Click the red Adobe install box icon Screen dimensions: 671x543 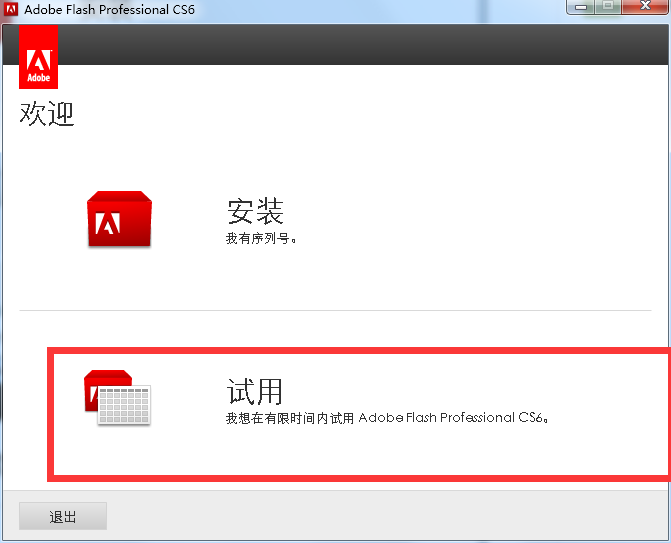coord(119,219)
